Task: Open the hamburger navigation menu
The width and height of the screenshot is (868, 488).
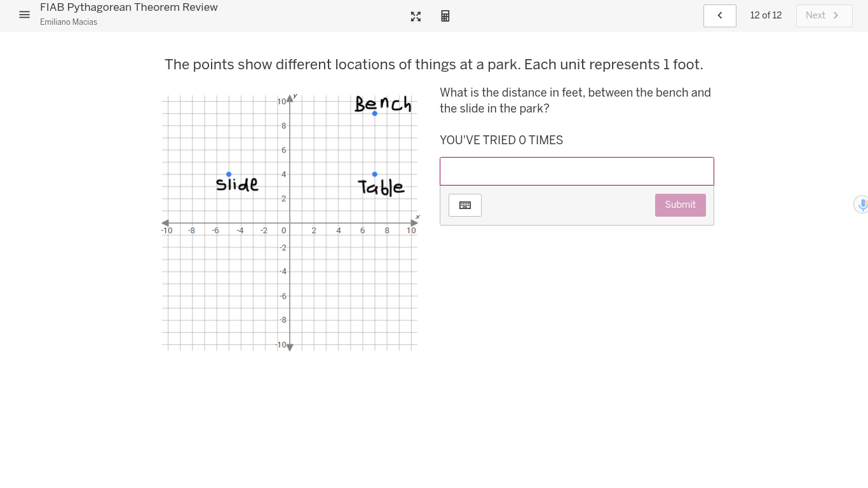Action: (x=24, y=15)
